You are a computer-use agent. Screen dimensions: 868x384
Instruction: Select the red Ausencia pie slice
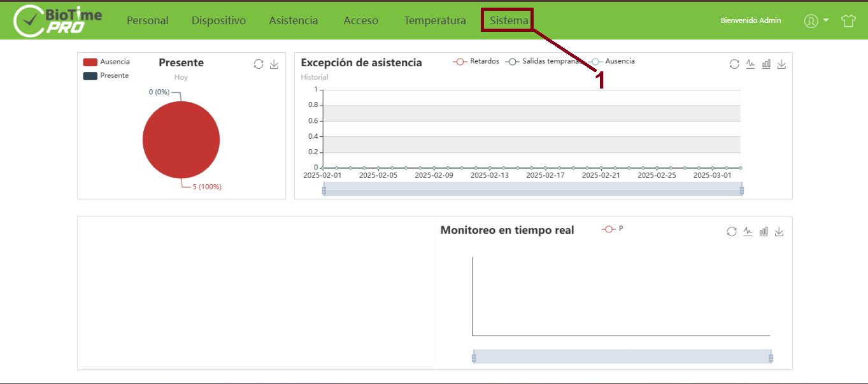tap(181, 139)
